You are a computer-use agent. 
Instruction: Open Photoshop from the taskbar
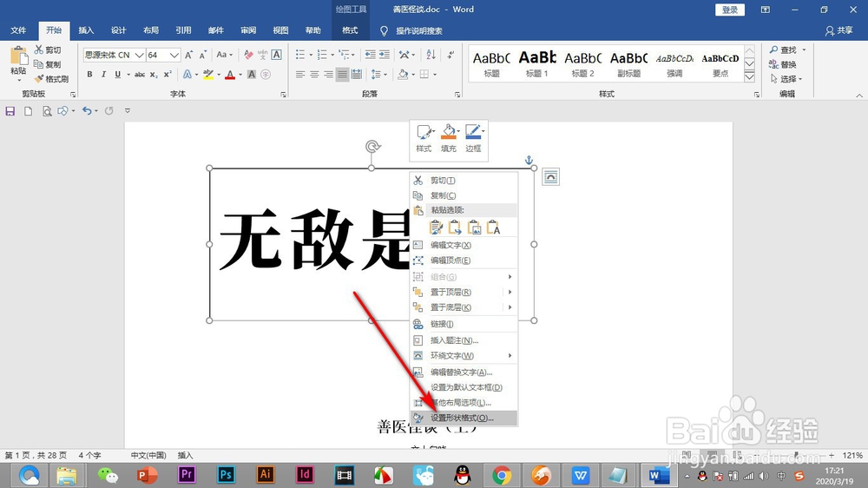pyautogui.click(x=226, y=475)
